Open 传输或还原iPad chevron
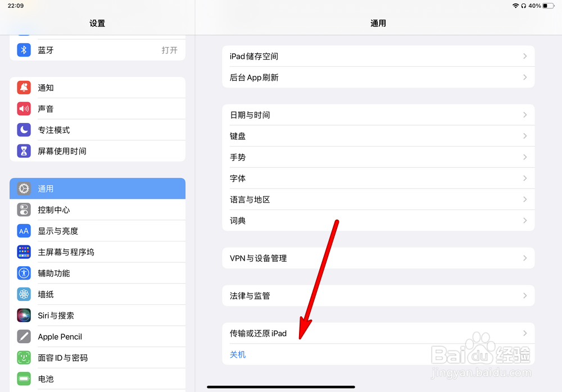 (525, 333)
